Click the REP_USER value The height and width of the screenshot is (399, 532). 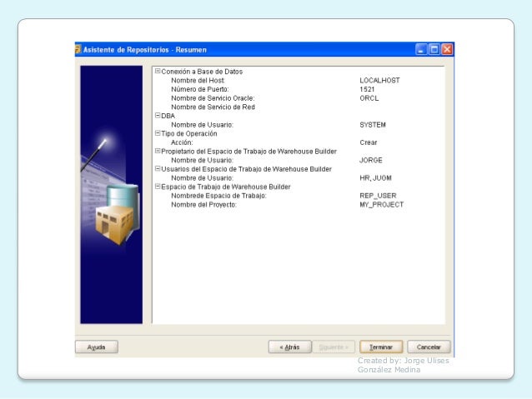point(378,196)
